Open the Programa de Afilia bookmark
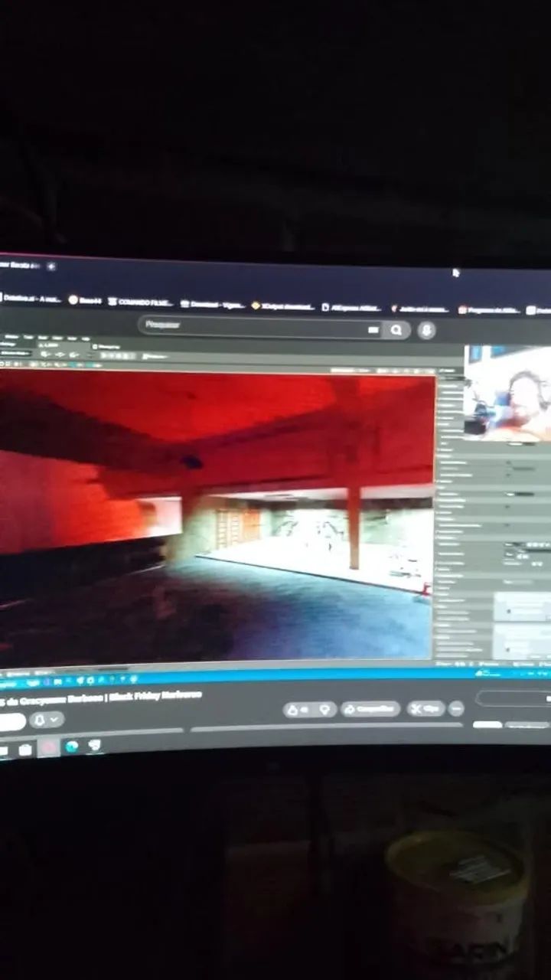Viewport: 551px width, 980px height. [489, 310]
